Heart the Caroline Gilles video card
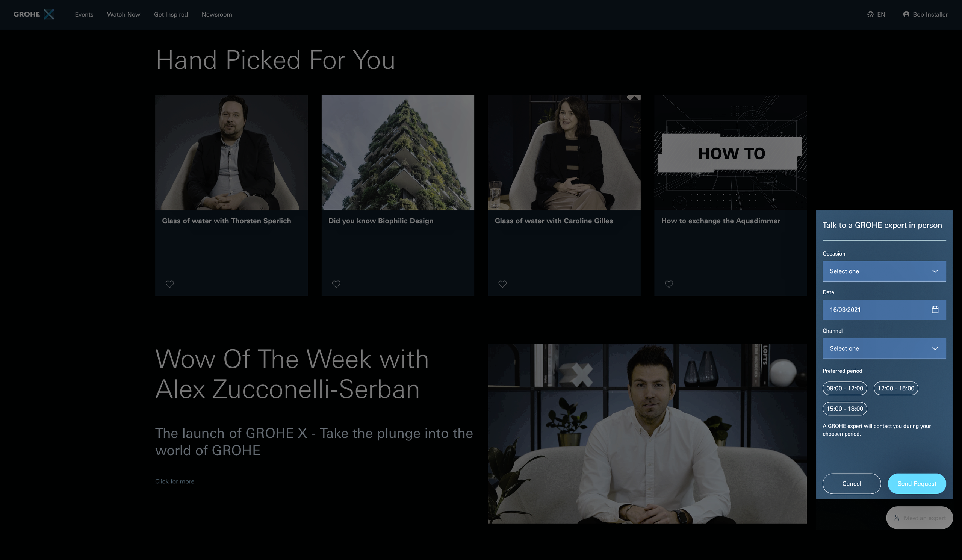962x560 pixels. [502, 284]
